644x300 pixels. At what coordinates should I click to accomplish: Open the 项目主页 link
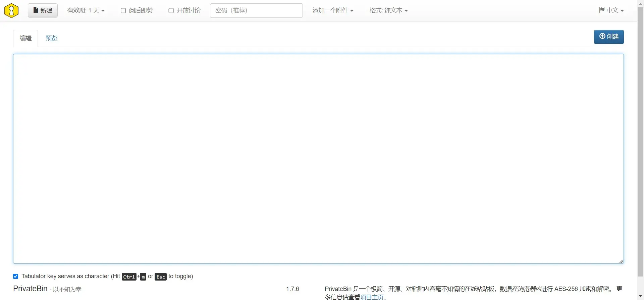click(372, 297)
